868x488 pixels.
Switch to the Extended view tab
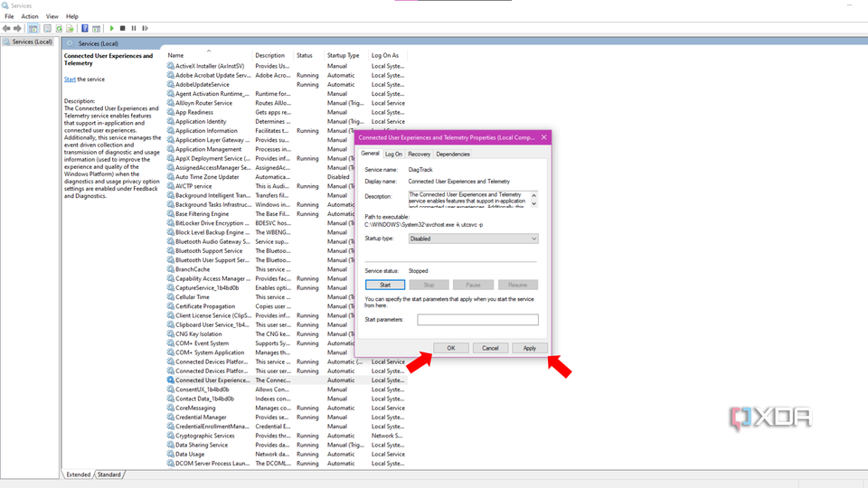tap(78, 474)
